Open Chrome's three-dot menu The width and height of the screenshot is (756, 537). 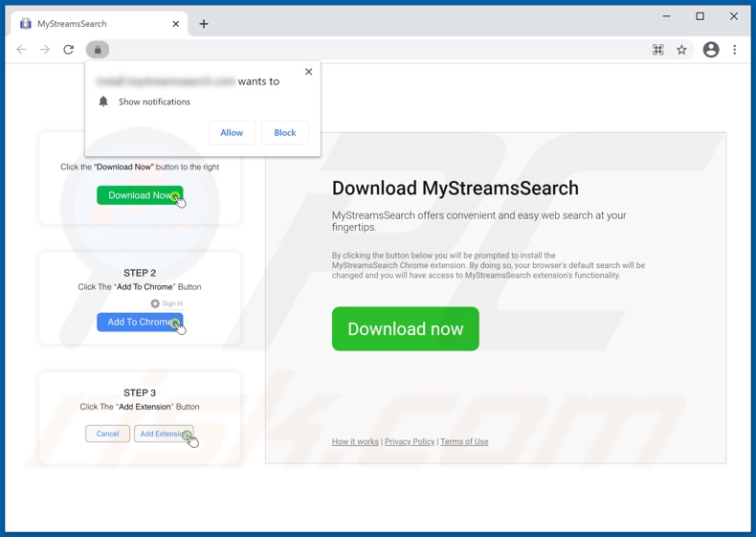[735, 50]
